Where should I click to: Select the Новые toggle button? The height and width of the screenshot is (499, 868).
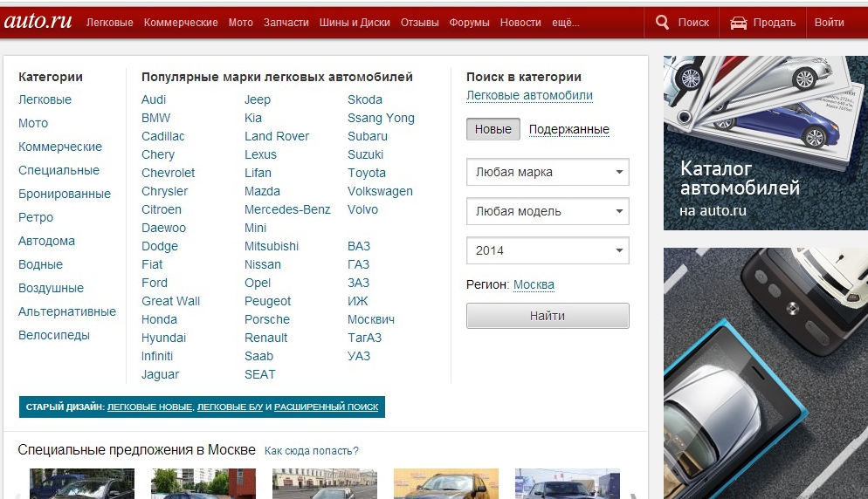tap(493, 129)
